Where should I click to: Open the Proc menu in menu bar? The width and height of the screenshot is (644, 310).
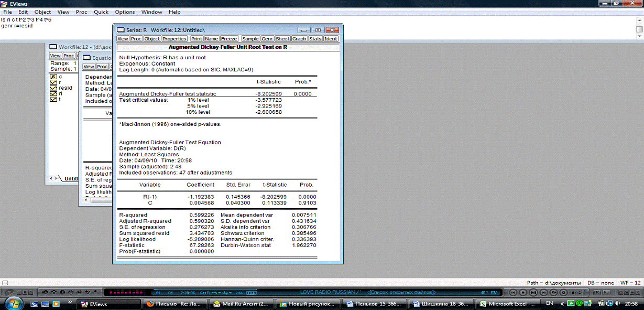[81, 12]
